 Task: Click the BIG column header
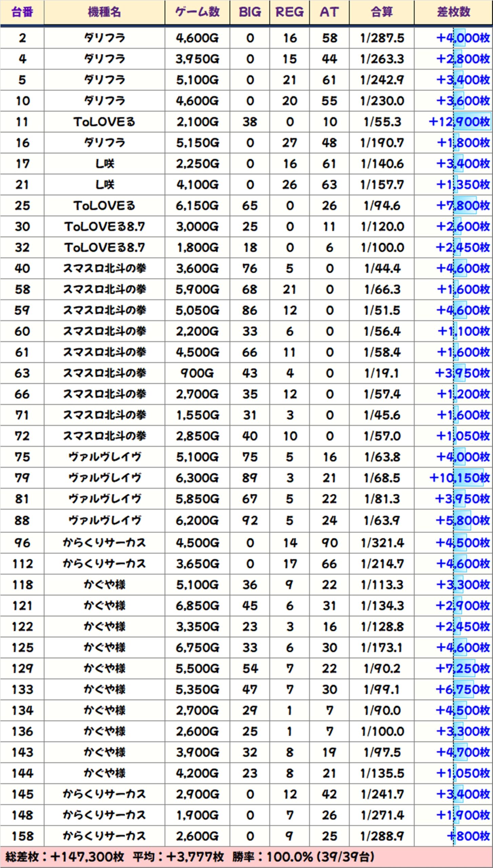point(250,12)
